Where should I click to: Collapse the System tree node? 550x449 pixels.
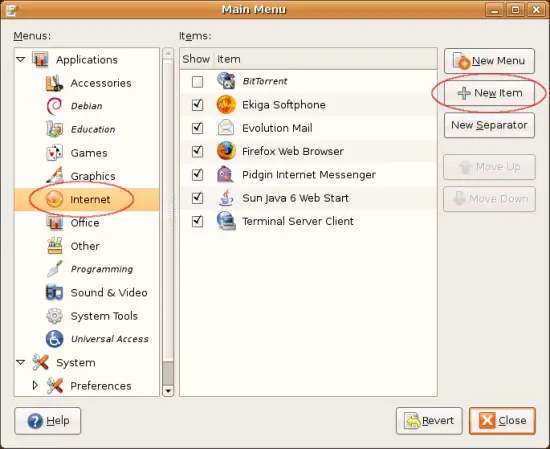click(21, 362)
